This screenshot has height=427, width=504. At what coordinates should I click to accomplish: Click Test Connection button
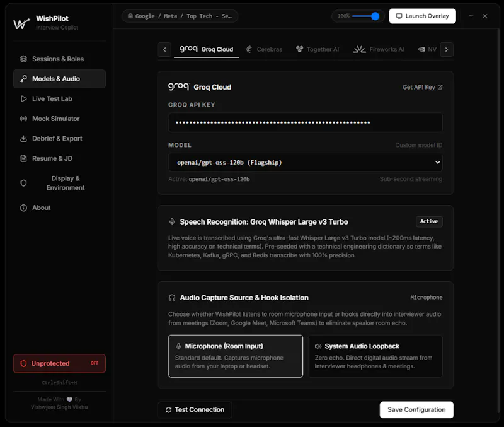195,410
